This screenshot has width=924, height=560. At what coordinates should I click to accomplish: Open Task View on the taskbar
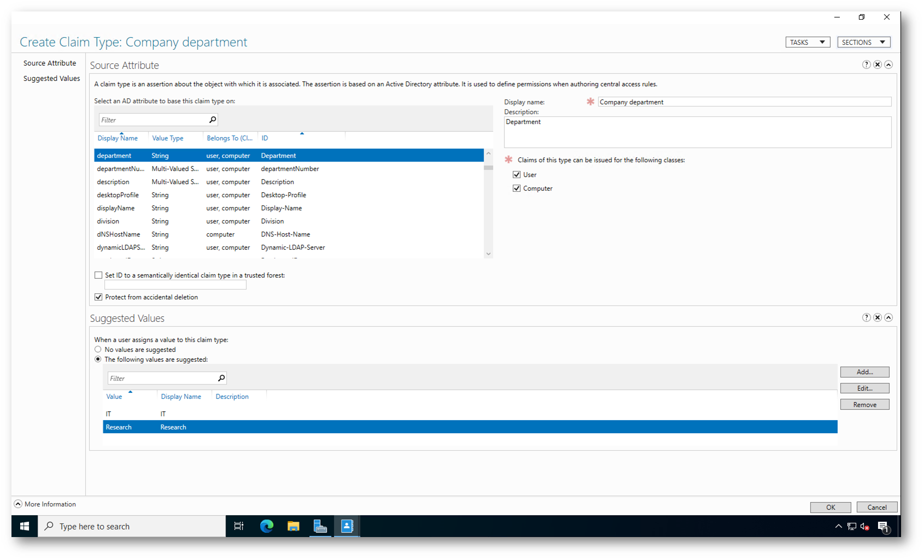pos(239,526)
